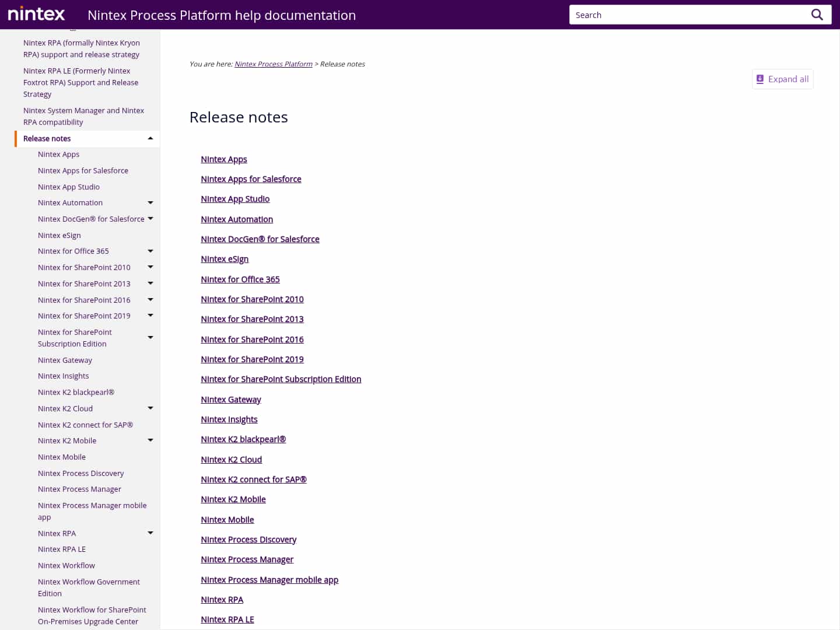Collapse the Release notes section arrow

click(x=150, y=139)
